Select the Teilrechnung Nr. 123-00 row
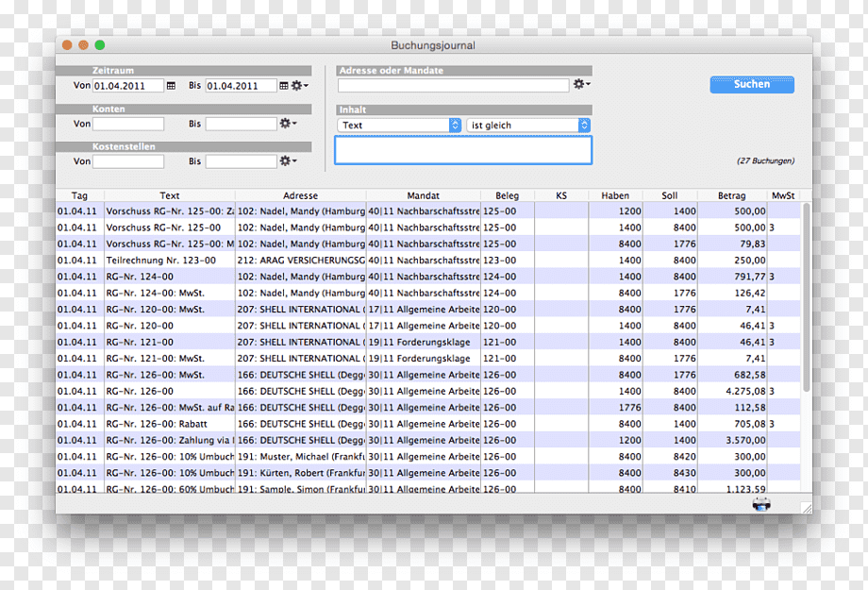868x590 pixels. (x=428, y=261)
